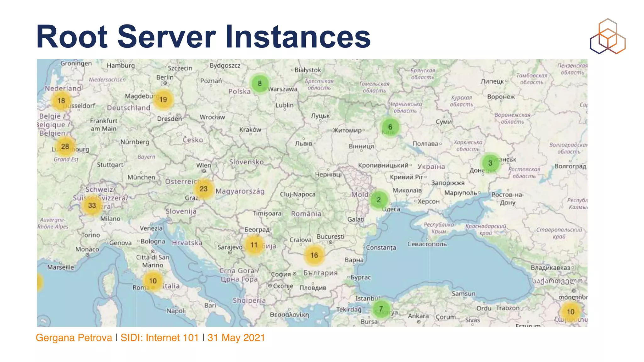Click the 'Ankara' city label

point(418,316)
